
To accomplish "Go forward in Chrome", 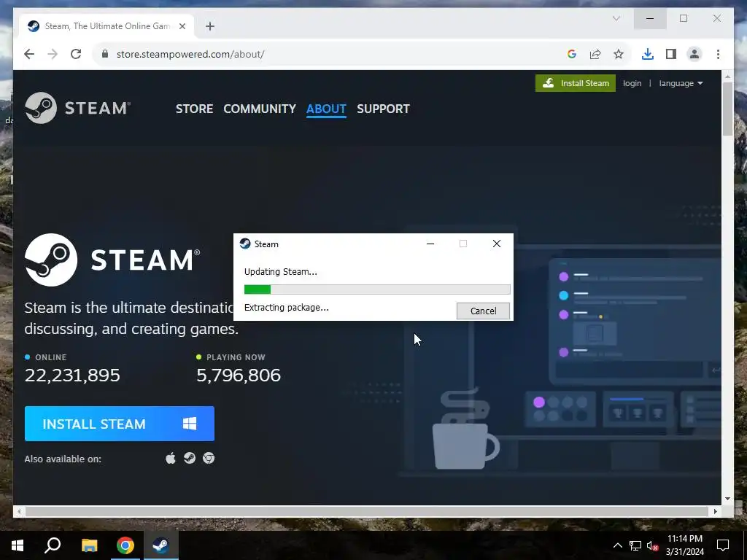I will point(53,54).
